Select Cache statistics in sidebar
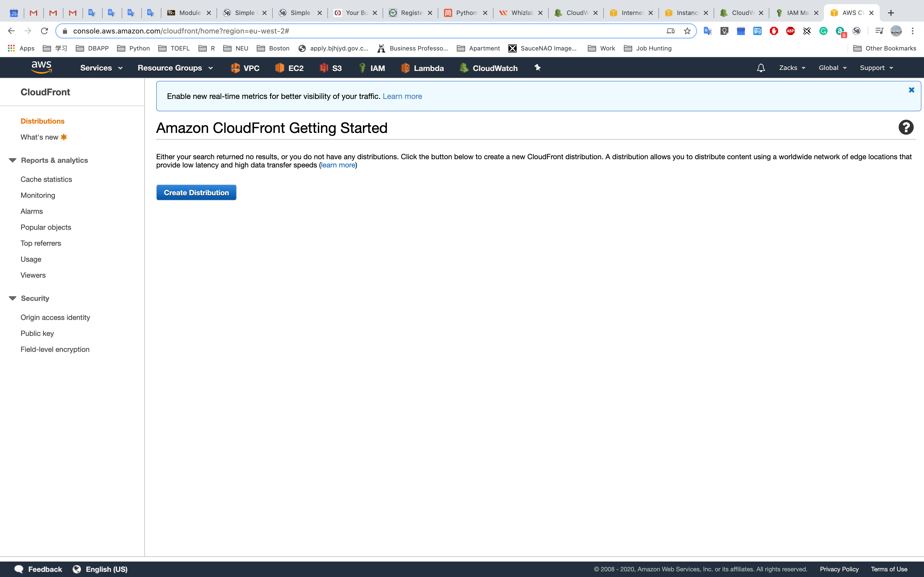Image resolution: width=924 pixels, height=577 pixels. tap(46, 179)
